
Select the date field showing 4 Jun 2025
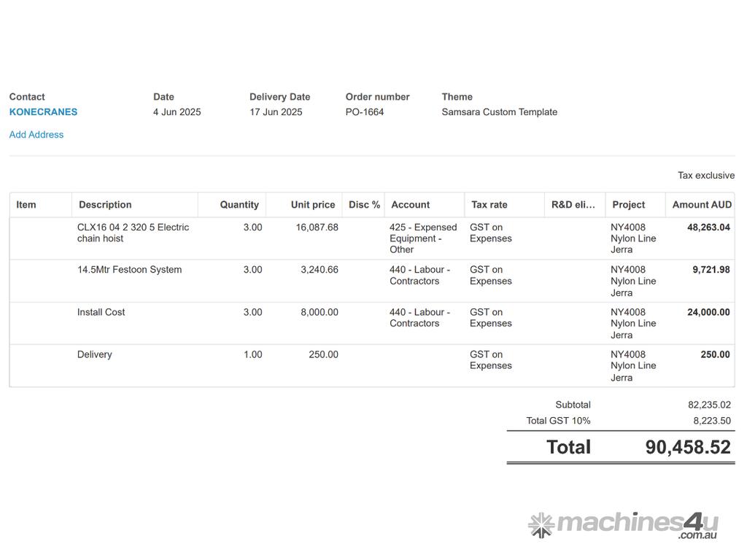[177, 112]
